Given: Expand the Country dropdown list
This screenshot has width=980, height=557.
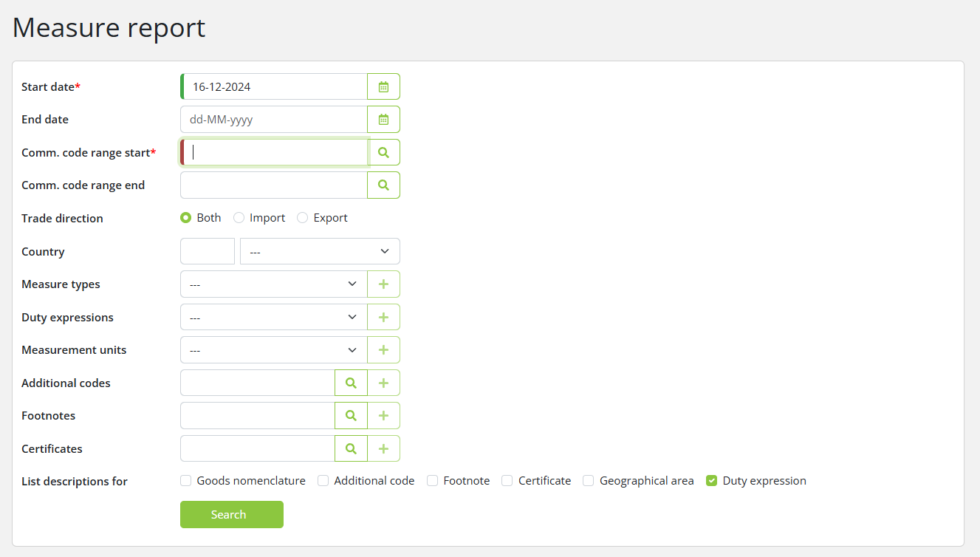Looking at the screenshot, I should click(x=320, y=251).
